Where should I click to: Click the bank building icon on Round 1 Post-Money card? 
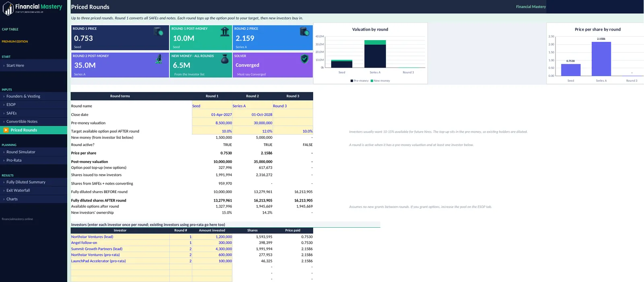[225, 31]
